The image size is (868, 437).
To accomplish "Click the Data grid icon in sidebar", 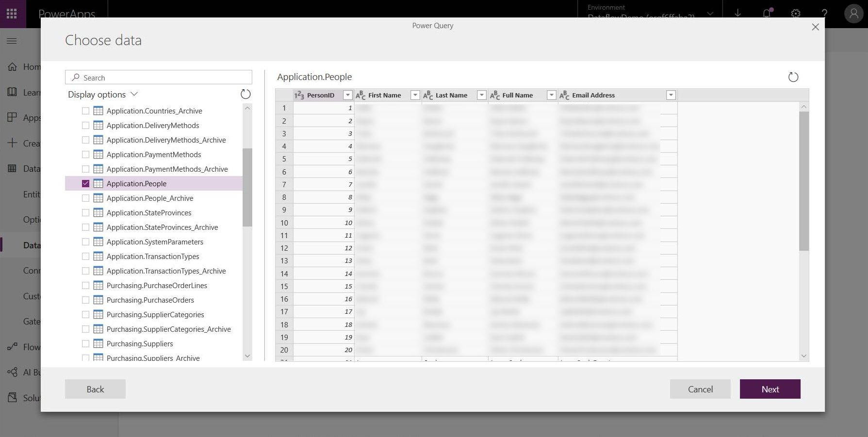I will coord(12,168).
